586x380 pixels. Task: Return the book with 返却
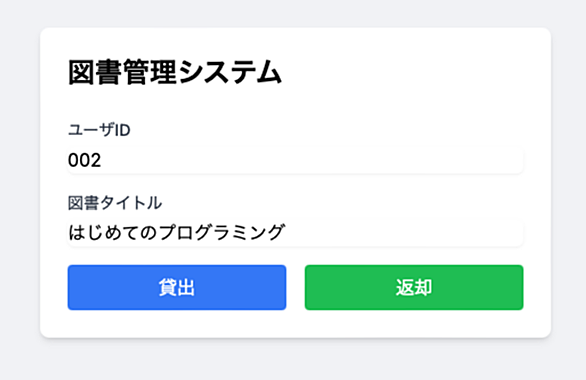pyautogui.click(x=414, y=287)
